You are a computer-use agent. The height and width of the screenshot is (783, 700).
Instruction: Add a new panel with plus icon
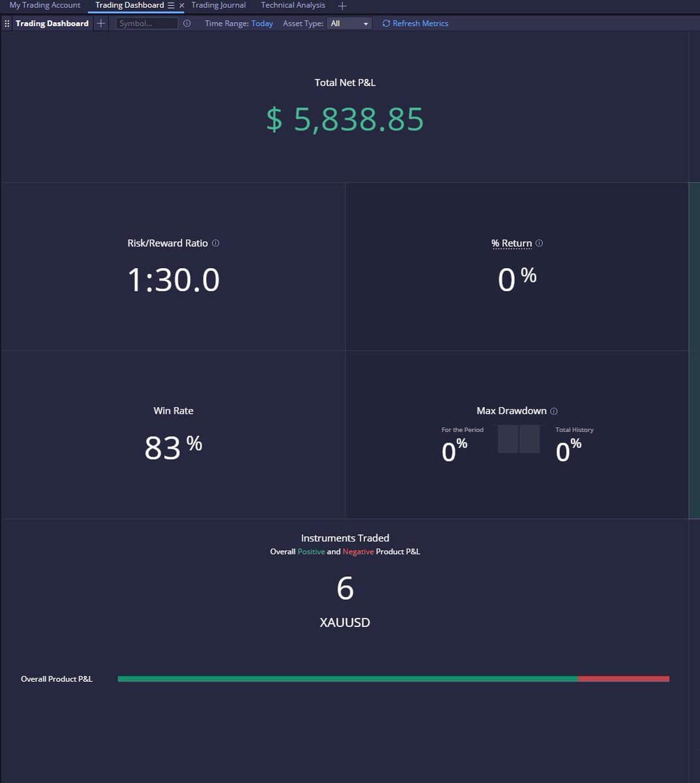click(100, 23)
